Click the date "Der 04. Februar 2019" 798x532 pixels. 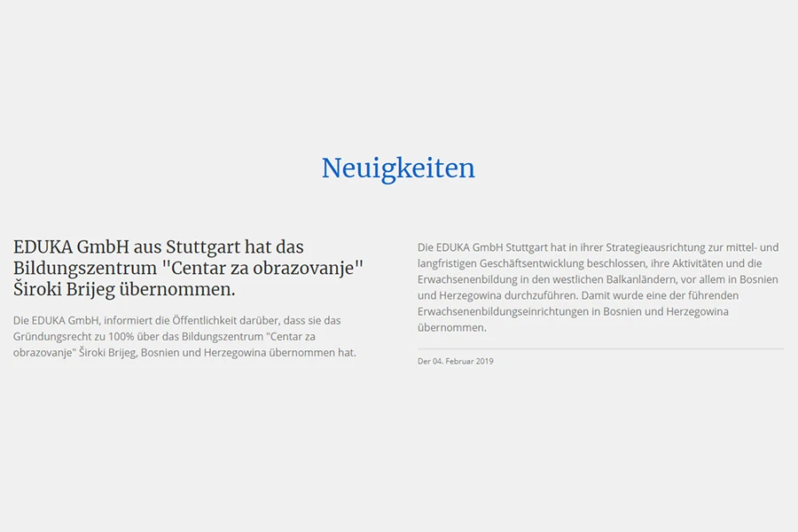[x=456, y=361]
